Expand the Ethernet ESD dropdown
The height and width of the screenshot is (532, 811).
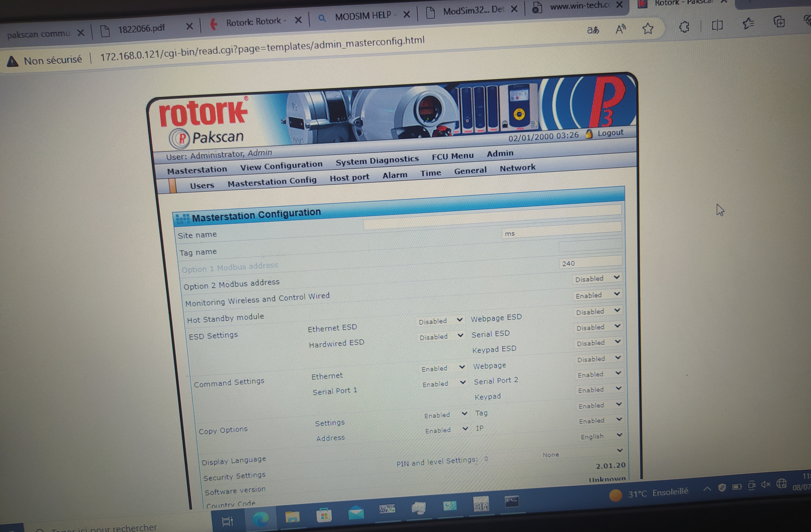coord(440,321)
